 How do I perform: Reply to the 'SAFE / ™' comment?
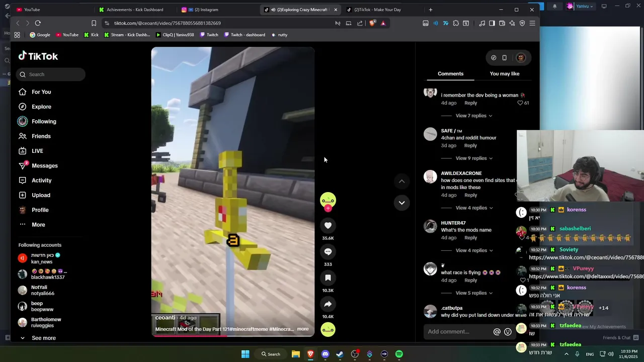click(x=470, y=146)
